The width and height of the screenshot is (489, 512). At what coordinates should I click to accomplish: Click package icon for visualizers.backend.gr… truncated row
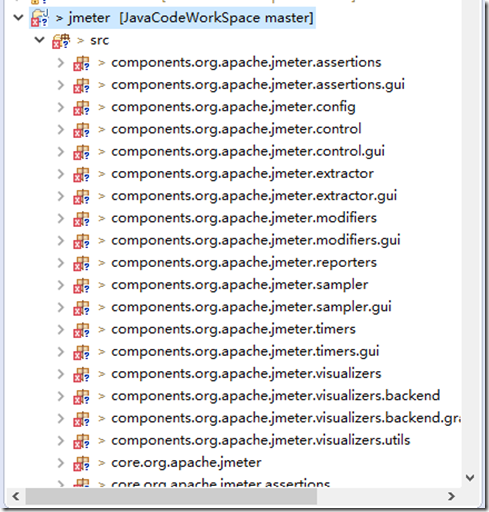coord(81,419)
